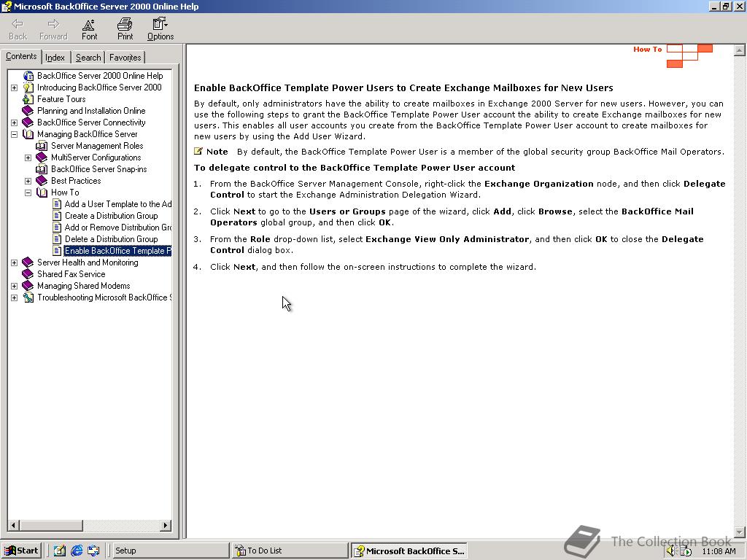This screenshot has height=560, width=747.
Task: Click the Font toolbar icon
Action: click(x=89, y=29)
